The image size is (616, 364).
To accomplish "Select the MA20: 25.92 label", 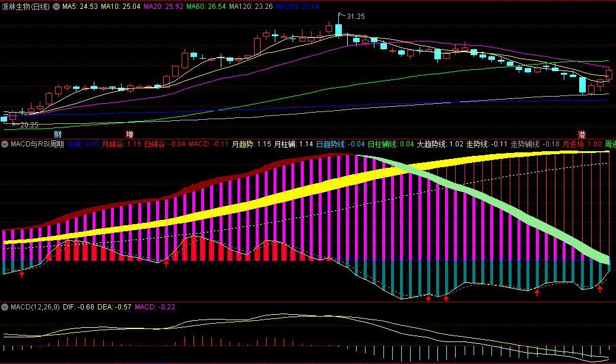I will click(163, 7).
